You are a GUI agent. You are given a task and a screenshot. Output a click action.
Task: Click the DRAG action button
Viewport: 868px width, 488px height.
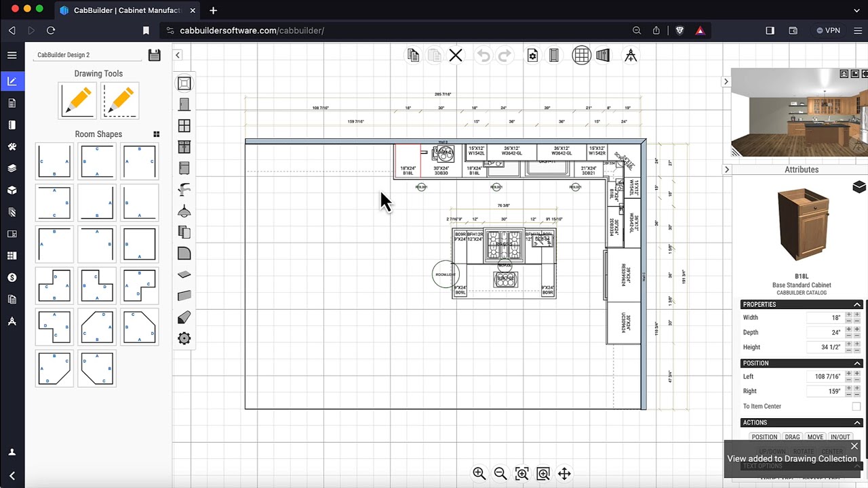click(x=792, y=437)
